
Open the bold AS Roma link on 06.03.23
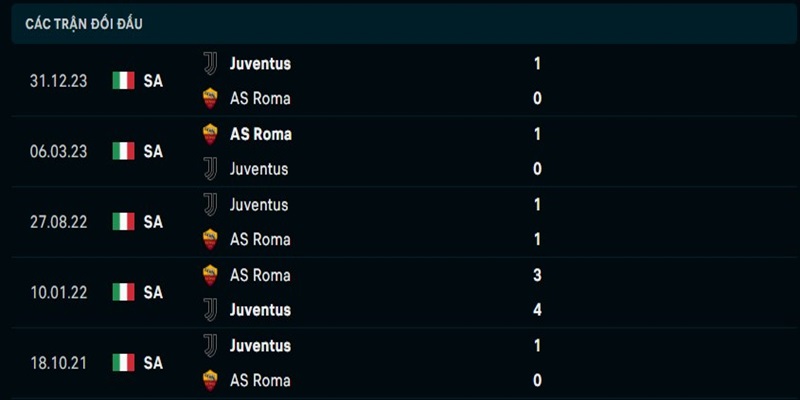[260, 134]
